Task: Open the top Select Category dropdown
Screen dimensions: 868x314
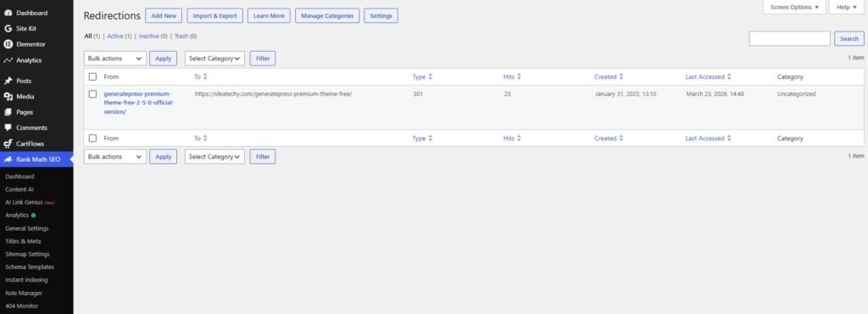Action: point(214,59)
